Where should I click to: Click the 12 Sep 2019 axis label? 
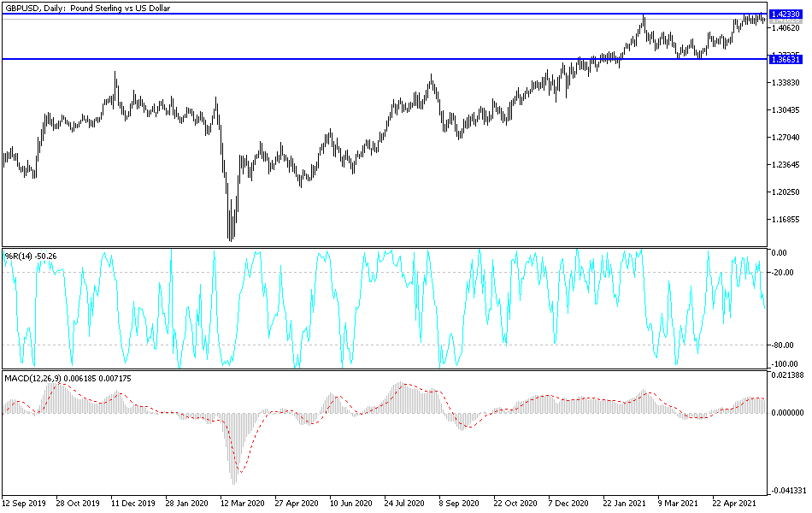26,504
